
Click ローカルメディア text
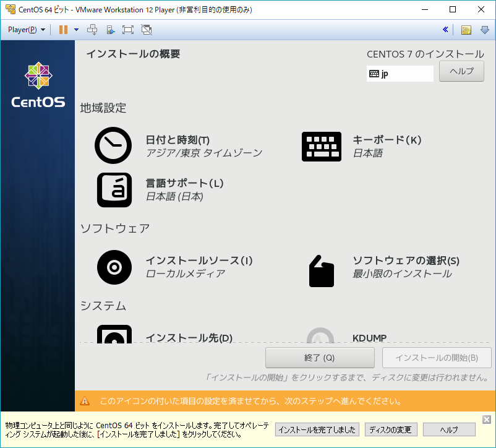[x=186, y=274]
